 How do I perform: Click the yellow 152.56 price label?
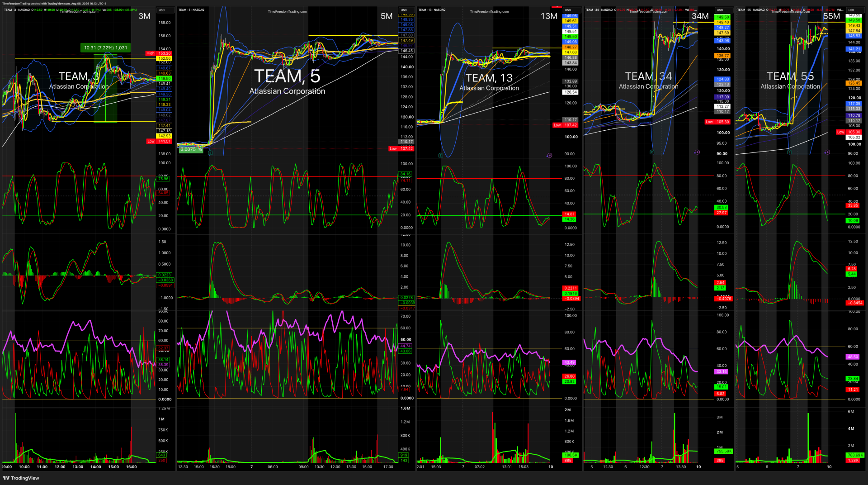[x=165, y=58]
